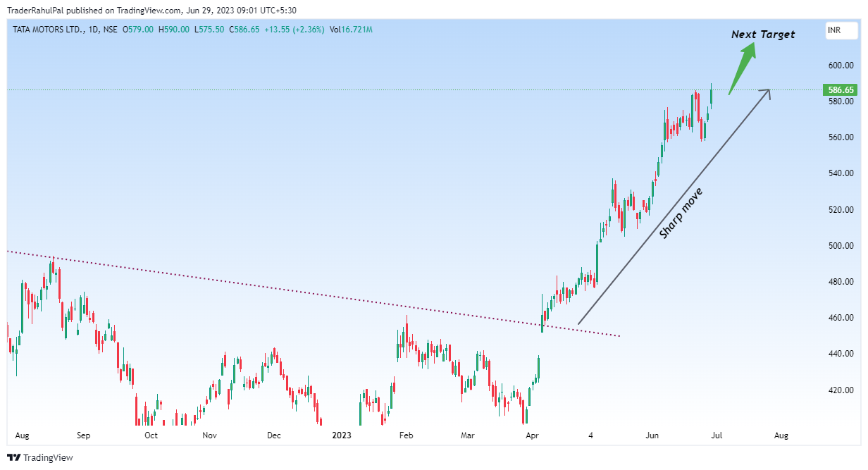Click the 500.00 price axis label
The width and height of the screenshot is (868, 470).
tap(841, 246)
